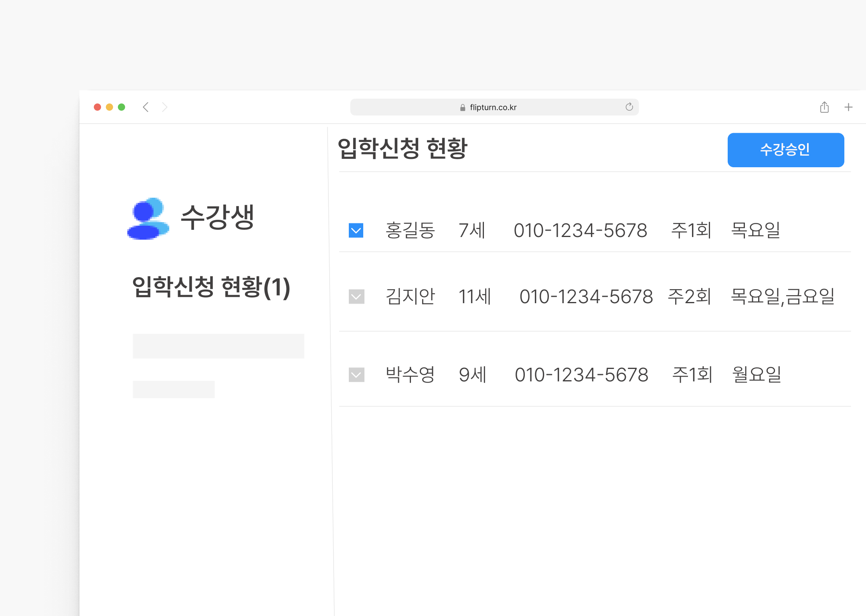Expand the selection box on 홍길동 row

click(355, 230)
